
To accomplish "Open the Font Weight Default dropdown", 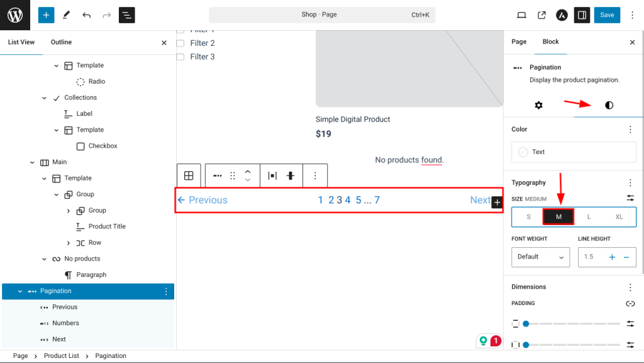I will coord(540,257).
